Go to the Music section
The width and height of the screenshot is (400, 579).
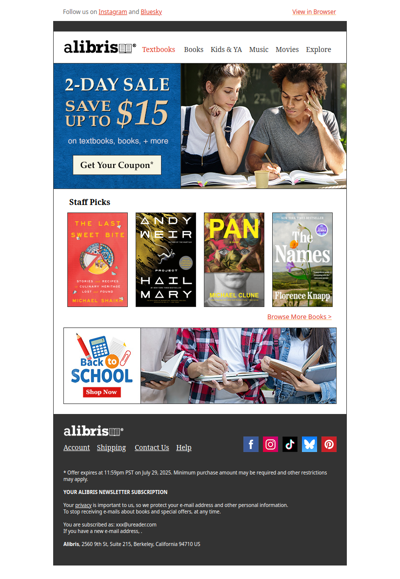point(259,49)
